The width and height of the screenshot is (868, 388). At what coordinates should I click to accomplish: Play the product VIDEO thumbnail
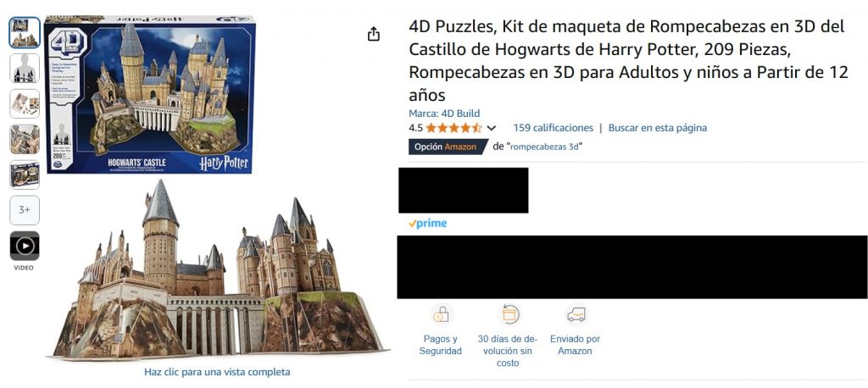(x=25, y=246)
